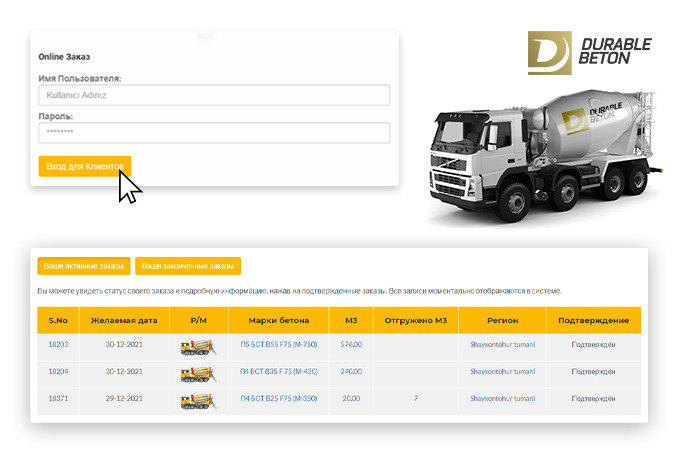Open order number 18371 link
The image size is (680, 453).
point(58,399)
